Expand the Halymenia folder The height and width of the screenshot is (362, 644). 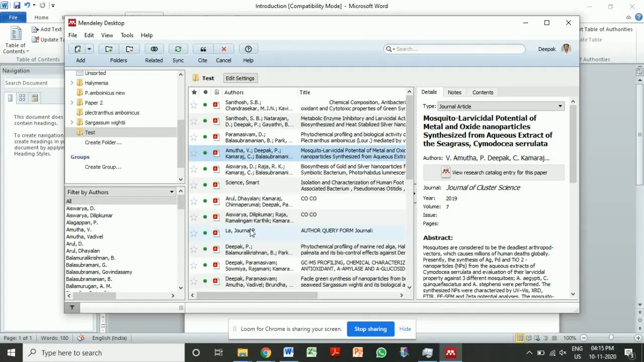click(x=72, y=83)
